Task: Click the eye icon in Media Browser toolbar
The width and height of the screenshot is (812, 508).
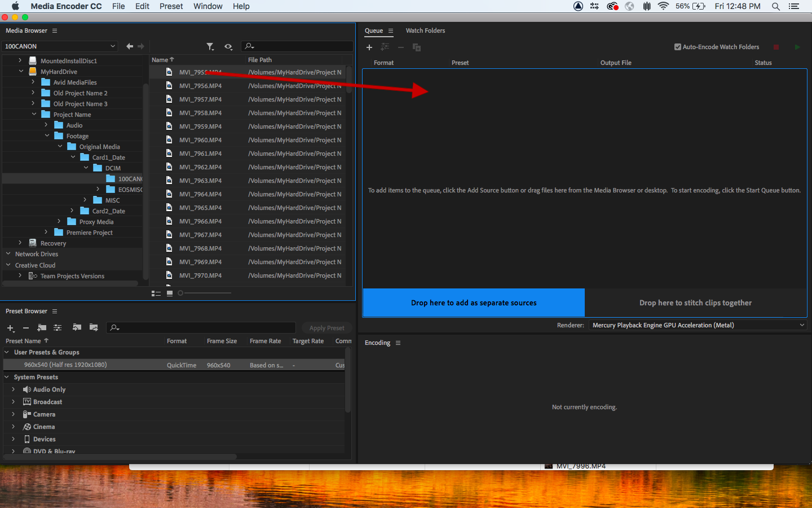Action: point(228,47)
